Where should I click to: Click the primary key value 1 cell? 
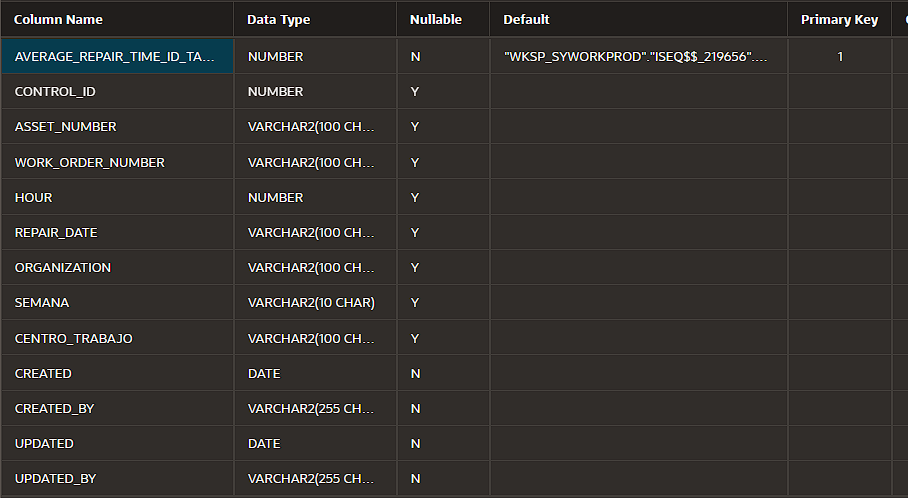pos(840,56)
